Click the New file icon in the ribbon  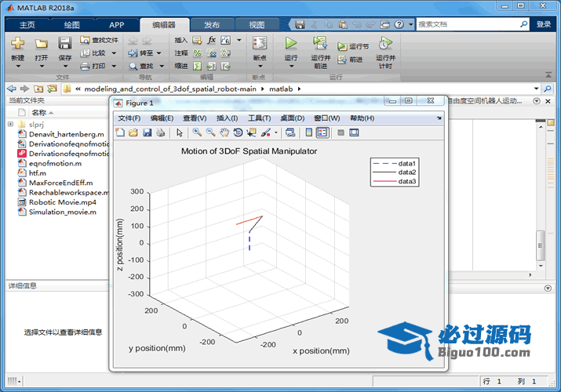tap(17, 43)
